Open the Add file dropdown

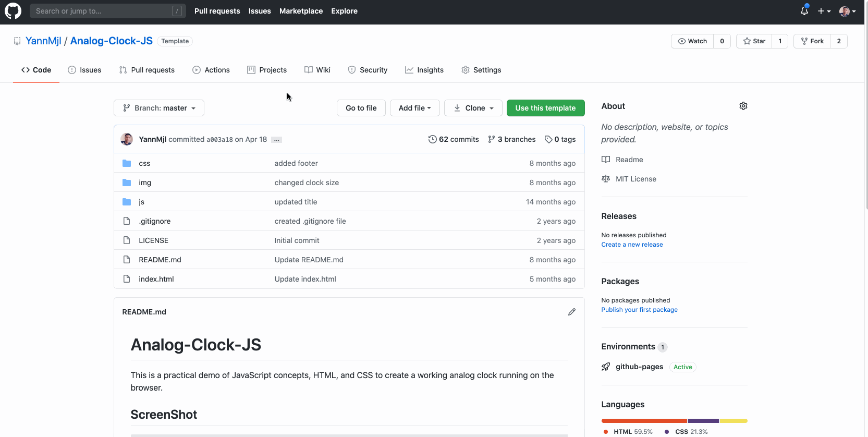(415, 108)
